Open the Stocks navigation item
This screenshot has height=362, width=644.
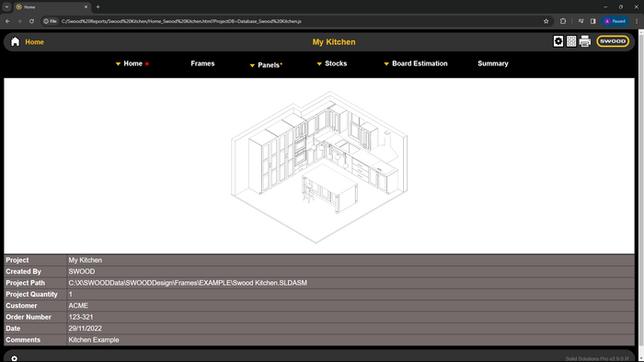coord(336,63)
